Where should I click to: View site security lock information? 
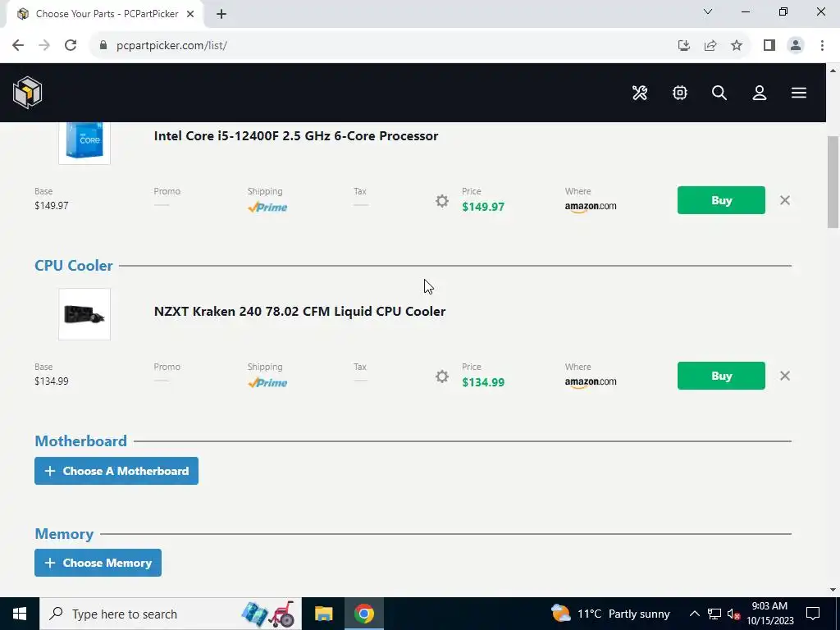tap(103, 46)
